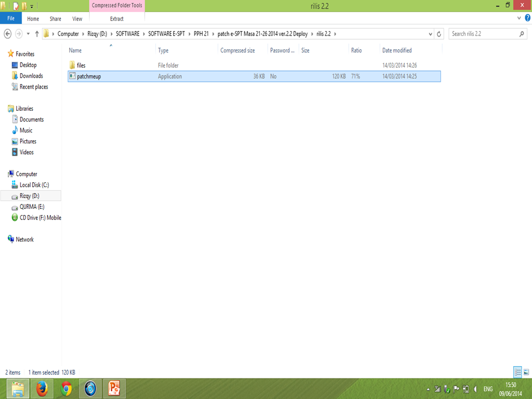This screenshot has height=399, width=532.
Task: Open File Explorer from the taskbar
Action: tap(18, 389)
